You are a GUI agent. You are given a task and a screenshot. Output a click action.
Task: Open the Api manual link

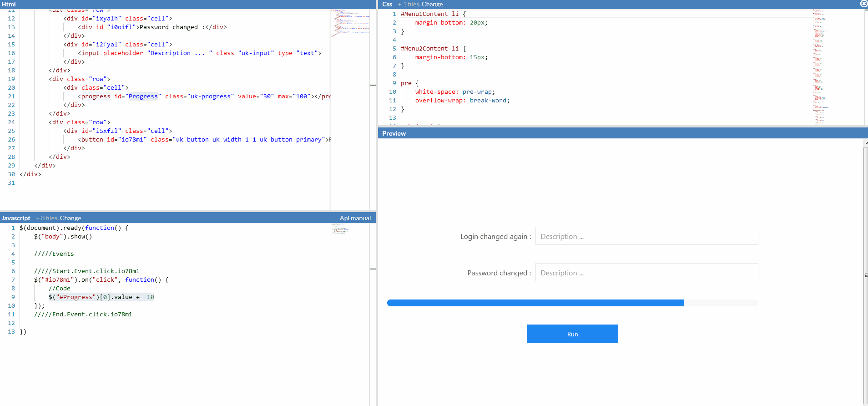pyautogui.click(x=355, y=218)
